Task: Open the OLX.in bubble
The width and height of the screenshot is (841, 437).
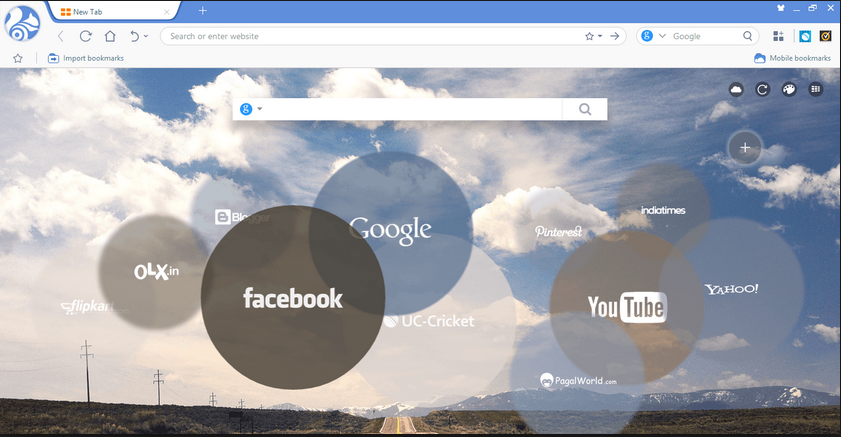Action: pos(156,271)
